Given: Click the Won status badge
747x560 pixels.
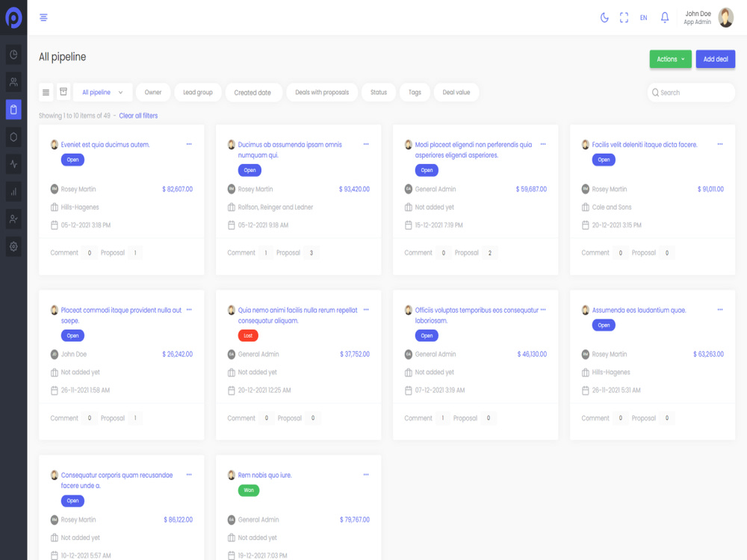Looking at the screenshot, I should coord(249,490).
